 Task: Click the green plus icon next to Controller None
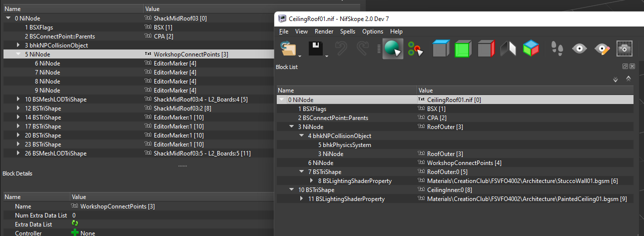75,233
